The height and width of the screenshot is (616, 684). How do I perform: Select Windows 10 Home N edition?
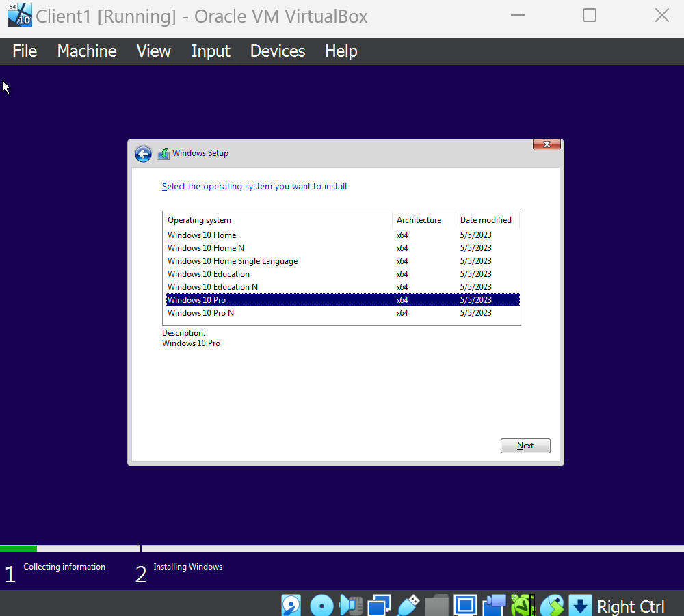pos(343,248)
